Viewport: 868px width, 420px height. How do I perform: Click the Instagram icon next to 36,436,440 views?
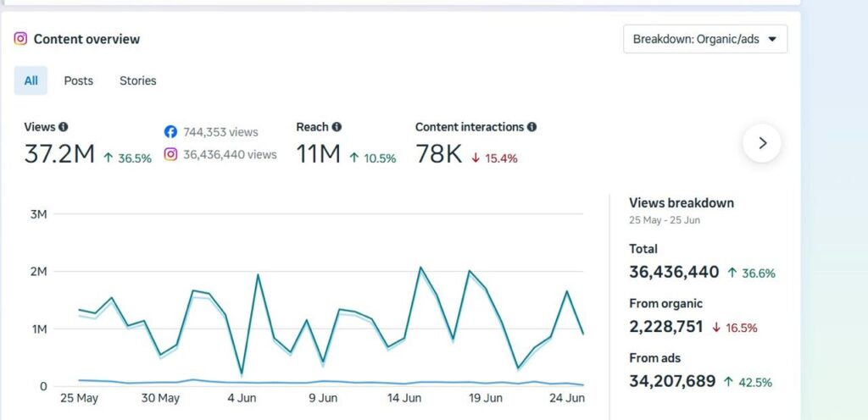coord(170,155)
